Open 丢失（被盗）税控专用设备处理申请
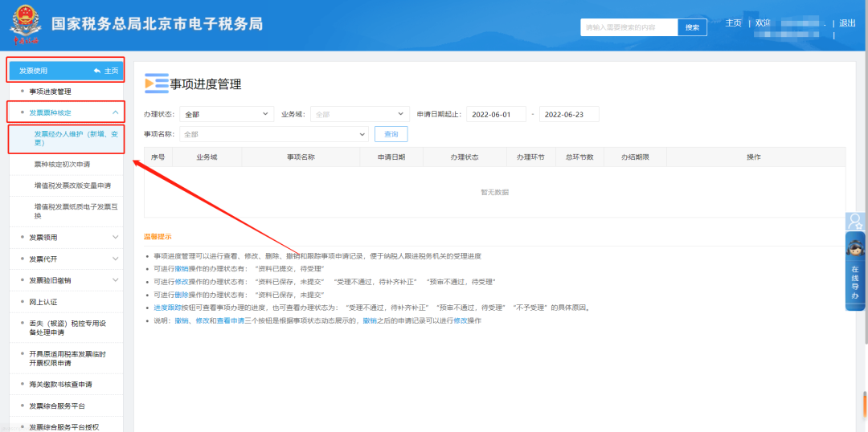 (68, 328)
